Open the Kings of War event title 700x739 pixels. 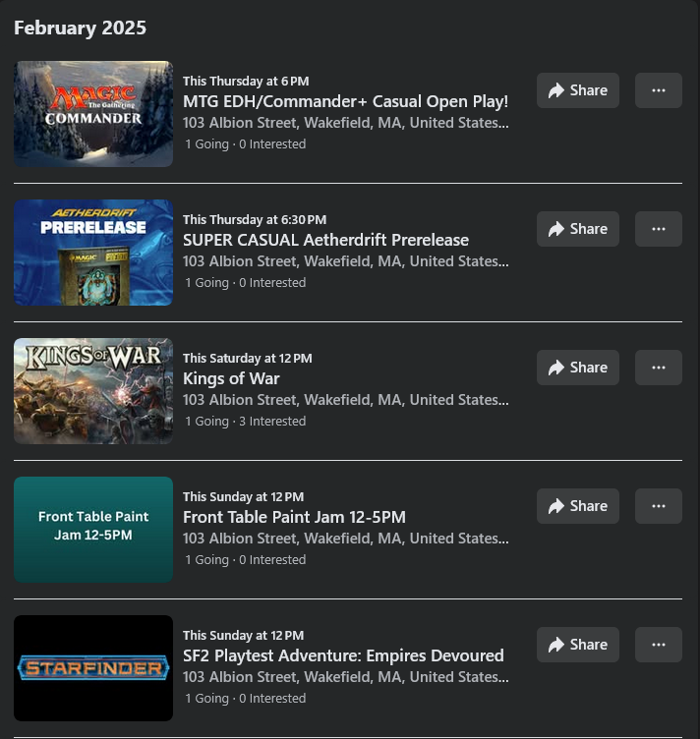[231, 378]
